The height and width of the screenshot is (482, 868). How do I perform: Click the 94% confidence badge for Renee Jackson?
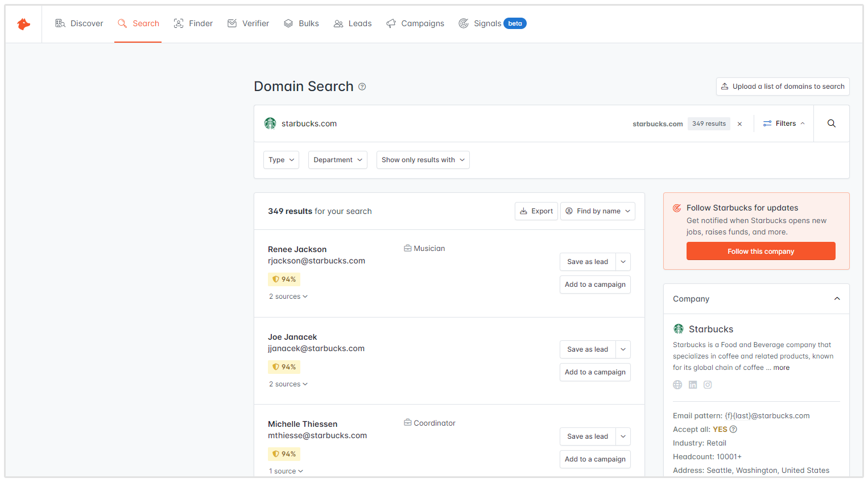284,279
